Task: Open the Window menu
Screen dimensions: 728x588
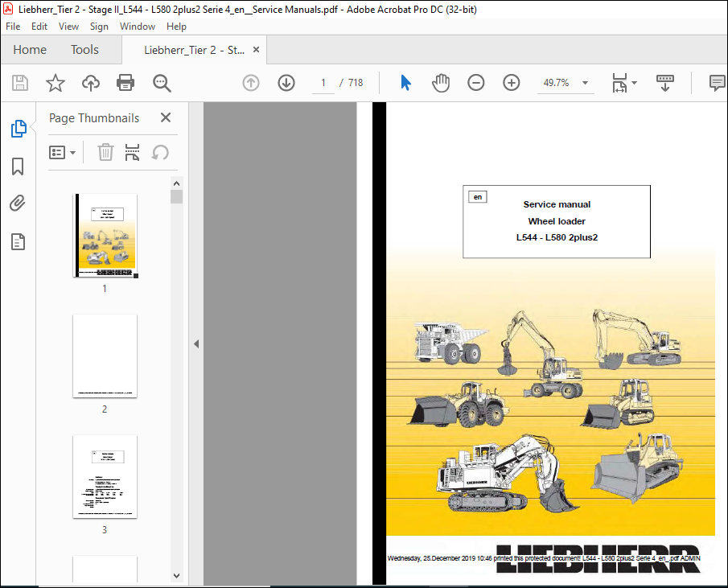Action: click(x=138, y=27)
